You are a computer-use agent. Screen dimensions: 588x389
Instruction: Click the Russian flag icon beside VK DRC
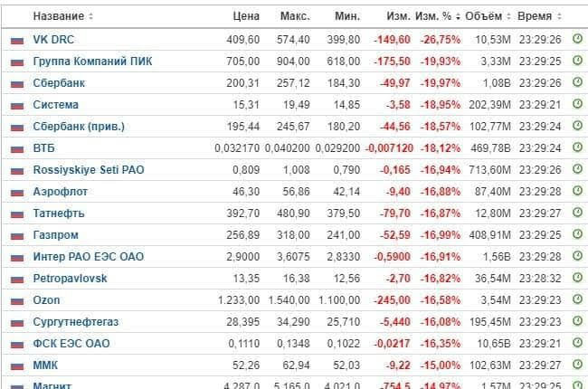click(17, 40)
